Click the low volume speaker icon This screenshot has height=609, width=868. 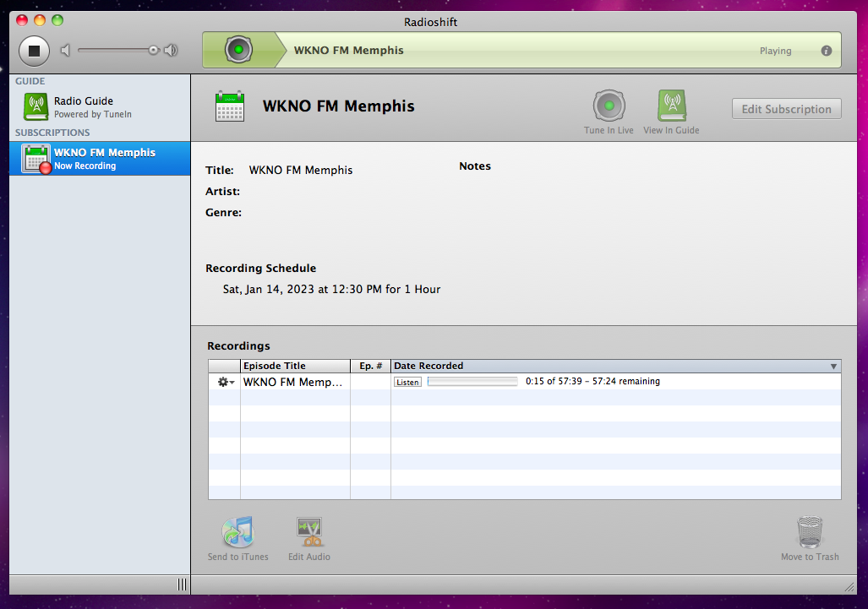[x=65, y=51]
